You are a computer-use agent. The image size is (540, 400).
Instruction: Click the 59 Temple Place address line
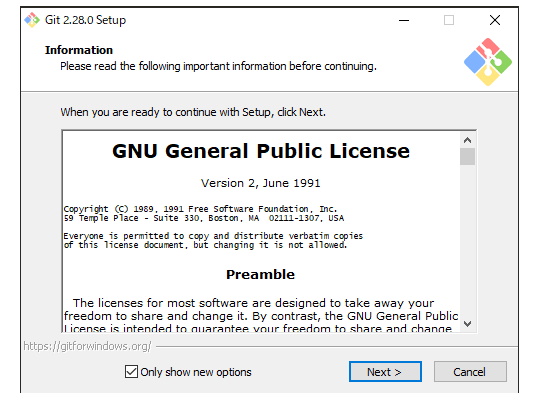[x=204, y=218]
